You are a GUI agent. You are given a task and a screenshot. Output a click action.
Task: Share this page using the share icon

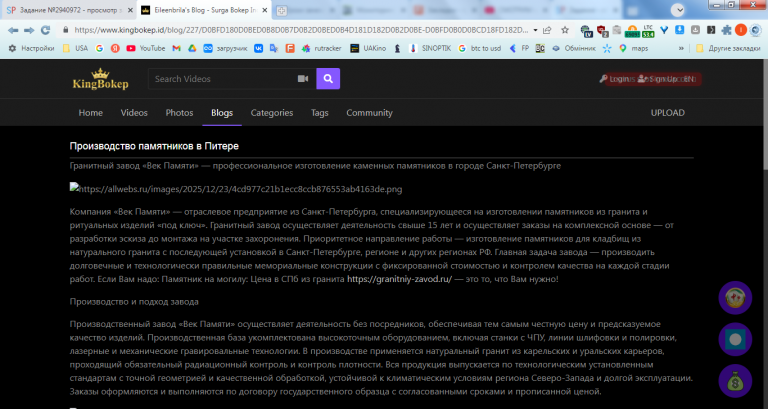click(x=547, y=30)
